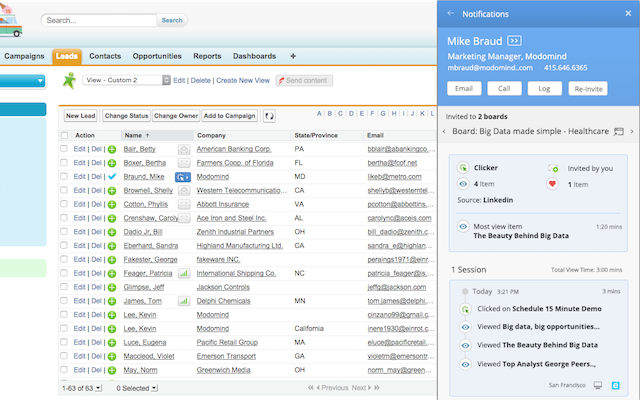Open the blue engagement icon next to Braund, Mike

(184, 176)
